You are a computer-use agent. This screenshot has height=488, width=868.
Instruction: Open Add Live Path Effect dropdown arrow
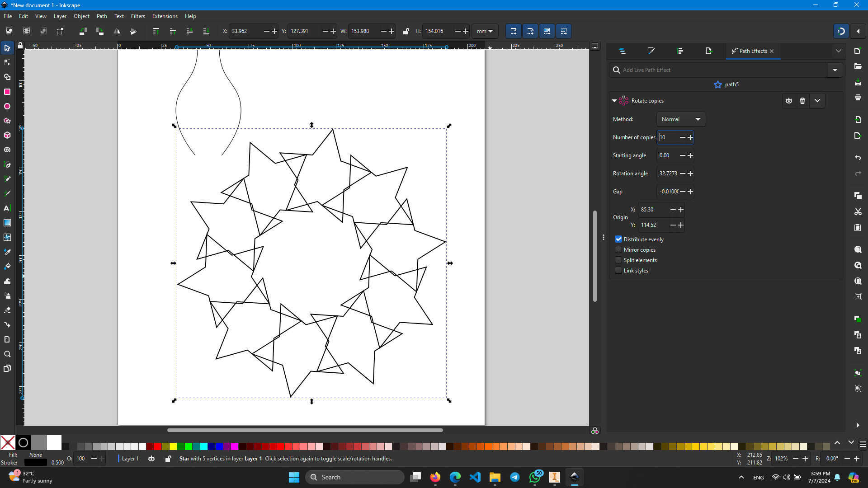pyautogui.click(x=835, y=70)
